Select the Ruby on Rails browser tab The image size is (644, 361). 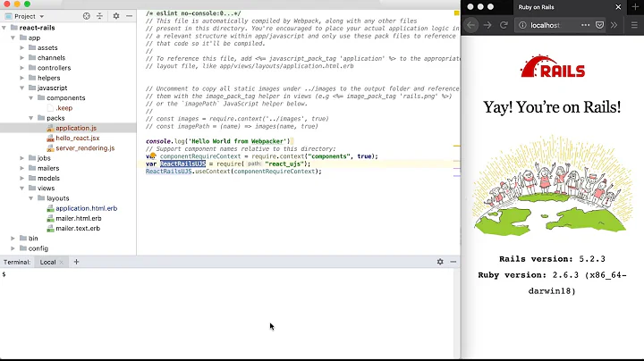click(x=569, y=7)
